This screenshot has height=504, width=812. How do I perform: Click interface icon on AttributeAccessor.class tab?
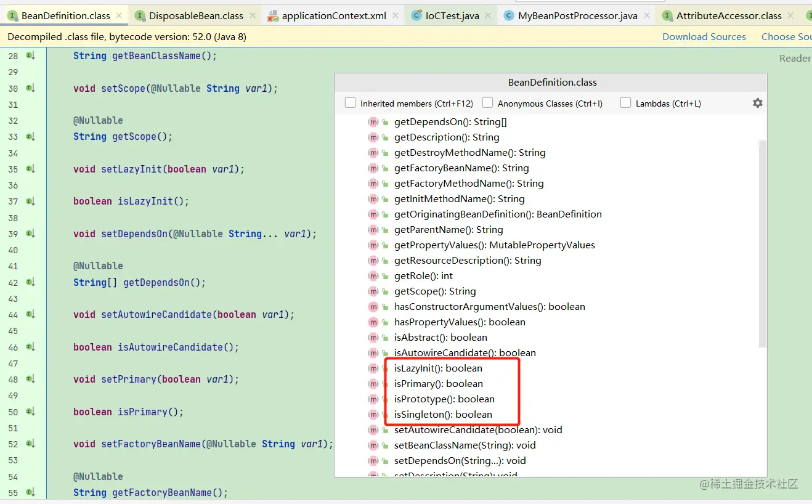click(667, 15)
